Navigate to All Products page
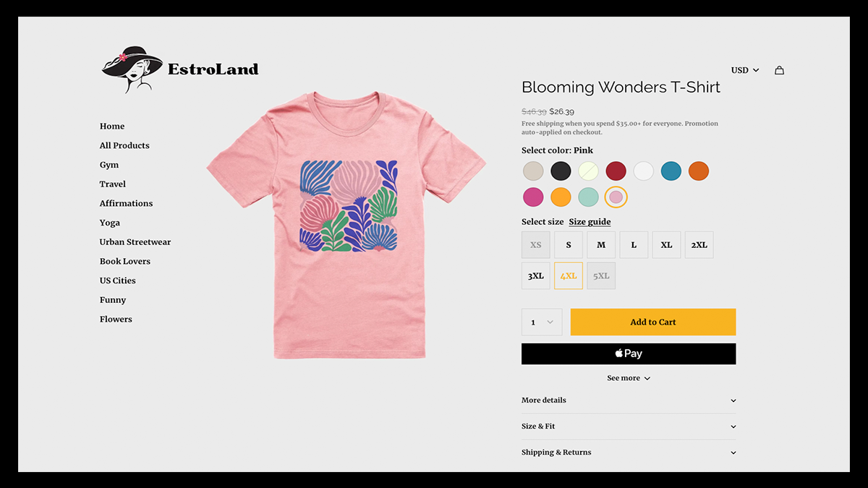Screen dimensions: 868x488 point(124,145)
